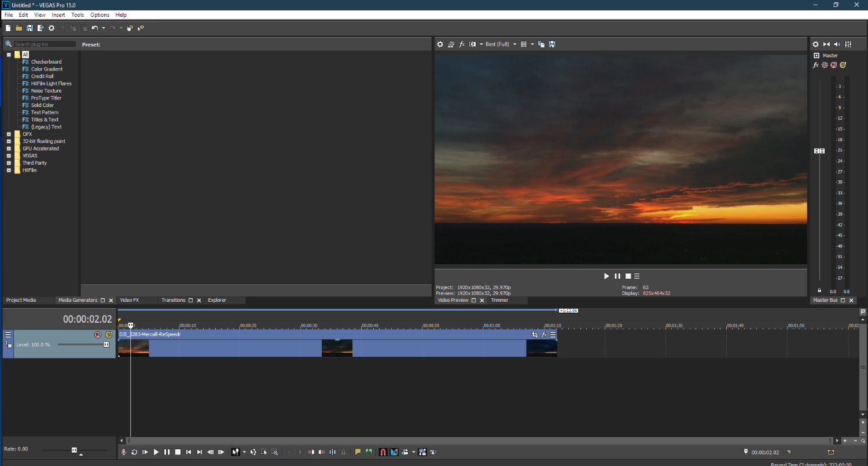The width and height of the screenshot is (868, 466).
Task: Click the Loop Playback icon
Action: pos(134,452)
